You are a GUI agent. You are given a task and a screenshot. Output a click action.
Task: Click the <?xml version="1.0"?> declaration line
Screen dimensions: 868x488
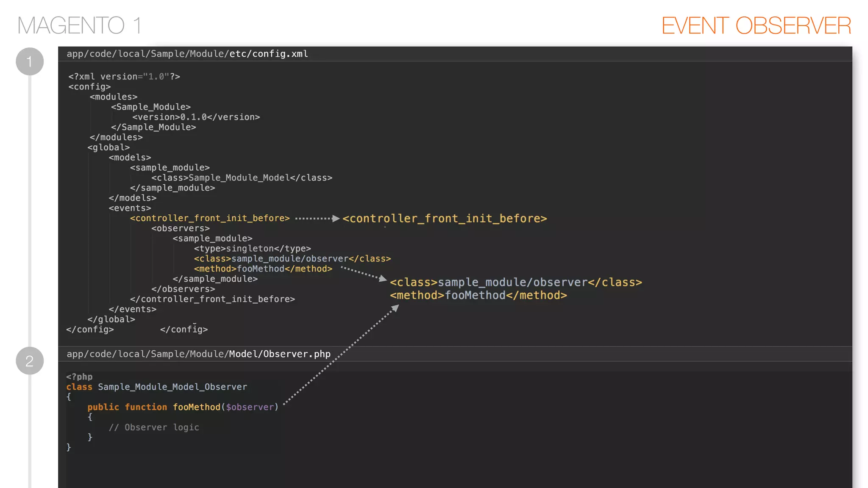(124, 77)
